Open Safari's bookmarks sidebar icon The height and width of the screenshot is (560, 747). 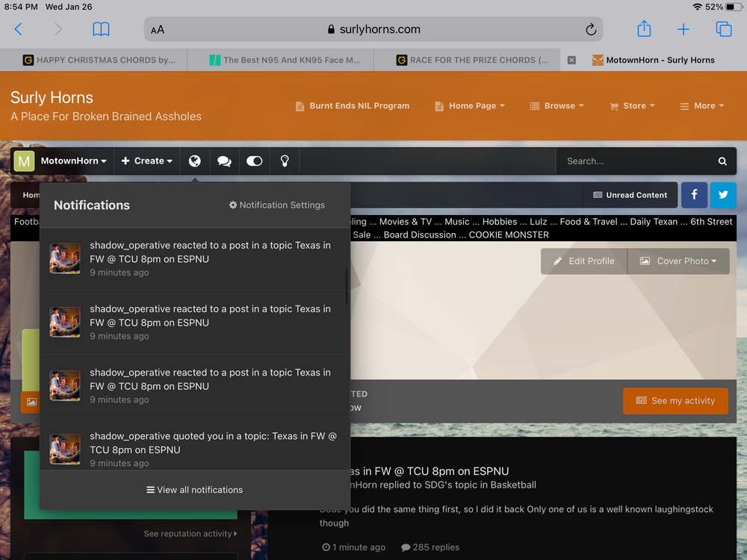(x=101, y=29)
